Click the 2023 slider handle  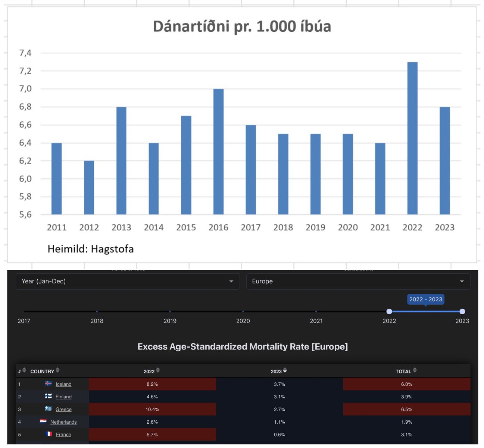click(462, 311)
